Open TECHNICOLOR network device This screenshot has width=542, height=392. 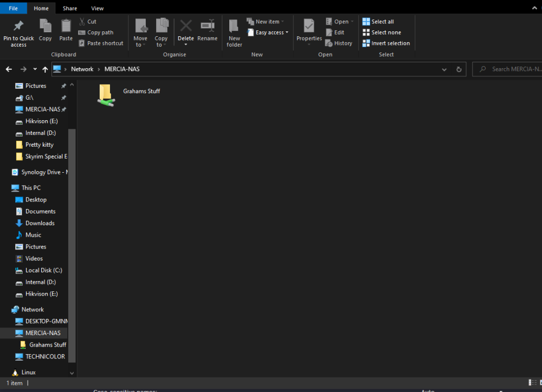[45, 356]
